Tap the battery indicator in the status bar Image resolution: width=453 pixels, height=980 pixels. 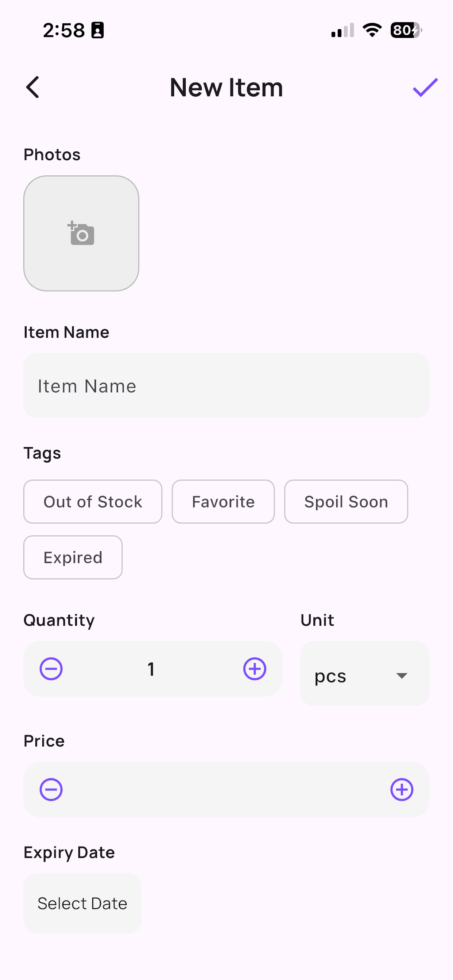[406, 30]
